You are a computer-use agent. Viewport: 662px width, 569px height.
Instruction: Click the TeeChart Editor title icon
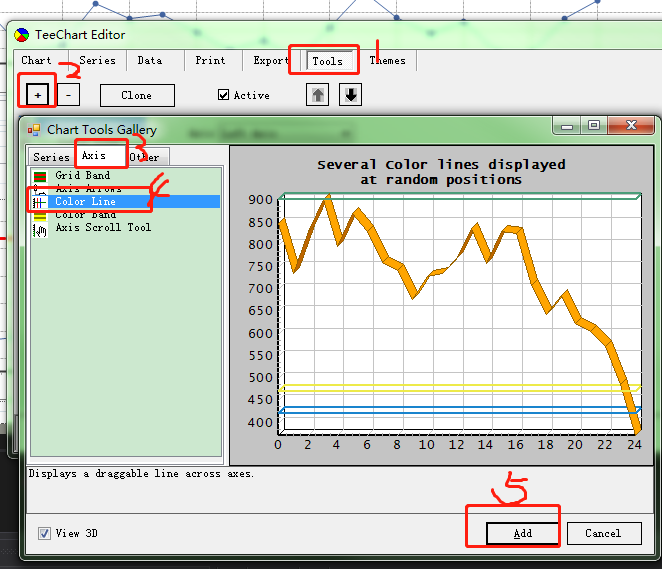tap(21, 35)
